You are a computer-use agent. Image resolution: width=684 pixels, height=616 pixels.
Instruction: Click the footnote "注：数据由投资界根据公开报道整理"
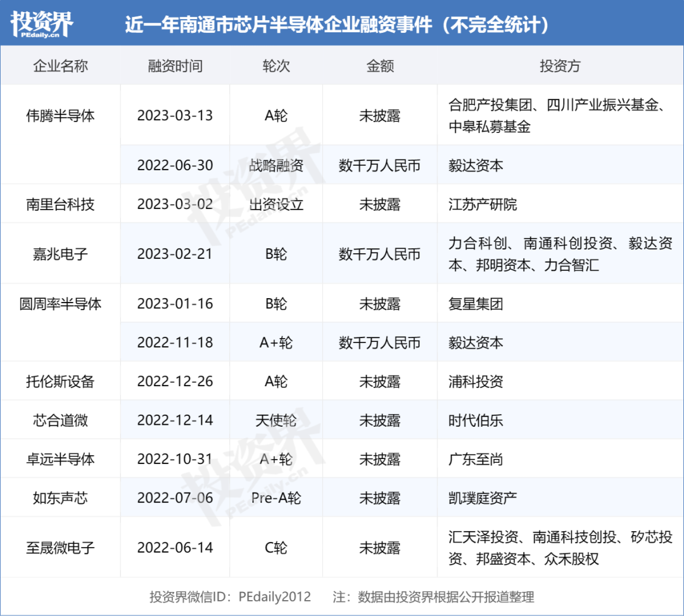[434, 596]
